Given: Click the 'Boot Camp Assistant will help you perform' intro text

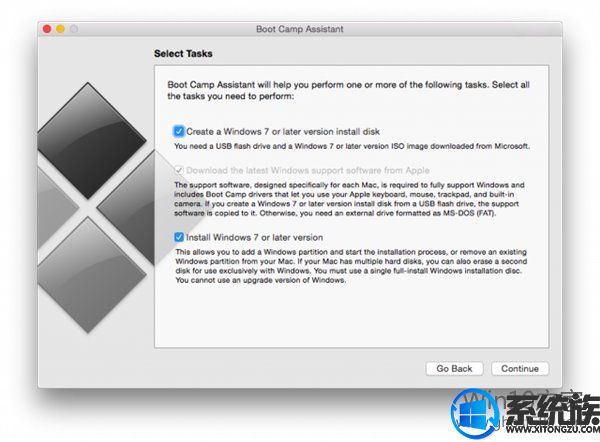Looking at the screenshot, I should tap(348, 90).
